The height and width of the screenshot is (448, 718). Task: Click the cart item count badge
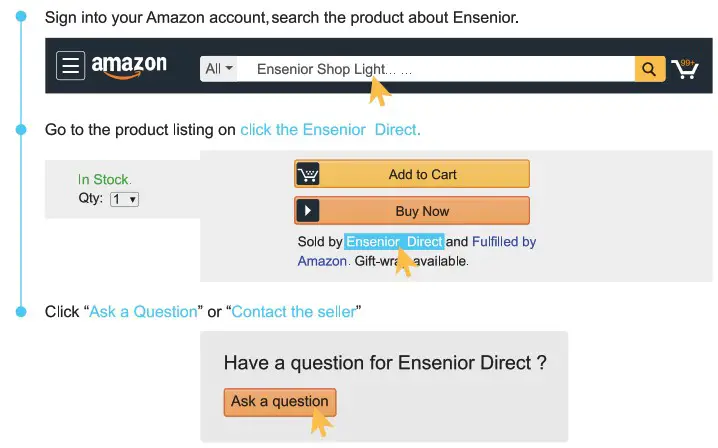[x=687, y=61]
